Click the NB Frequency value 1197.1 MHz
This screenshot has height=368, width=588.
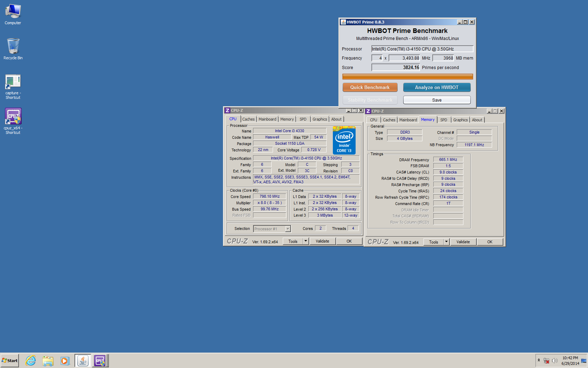point(474,145)
